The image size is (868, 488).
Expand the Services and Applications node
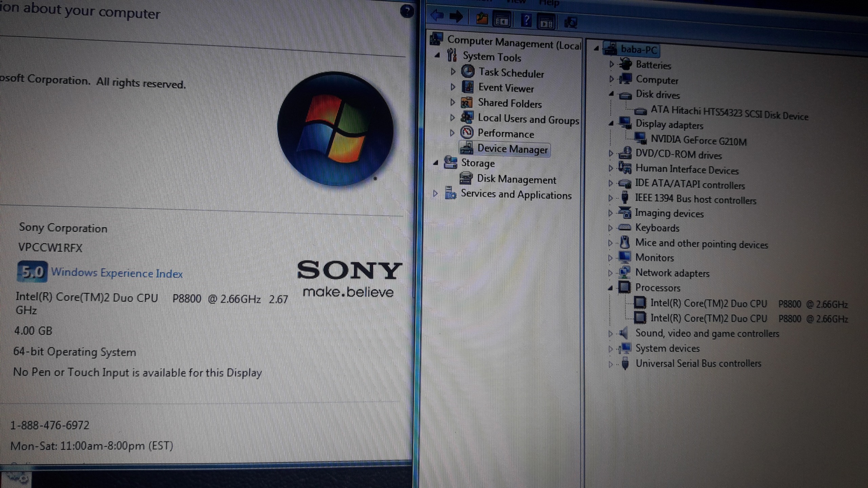pyautogui.click(x=436, y=193)
